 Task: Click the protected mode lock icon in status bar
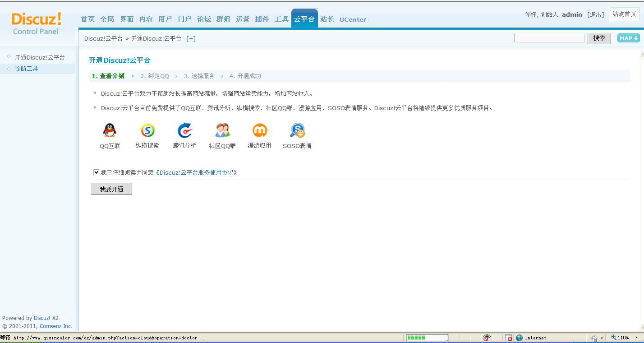(x=594, y=338)
